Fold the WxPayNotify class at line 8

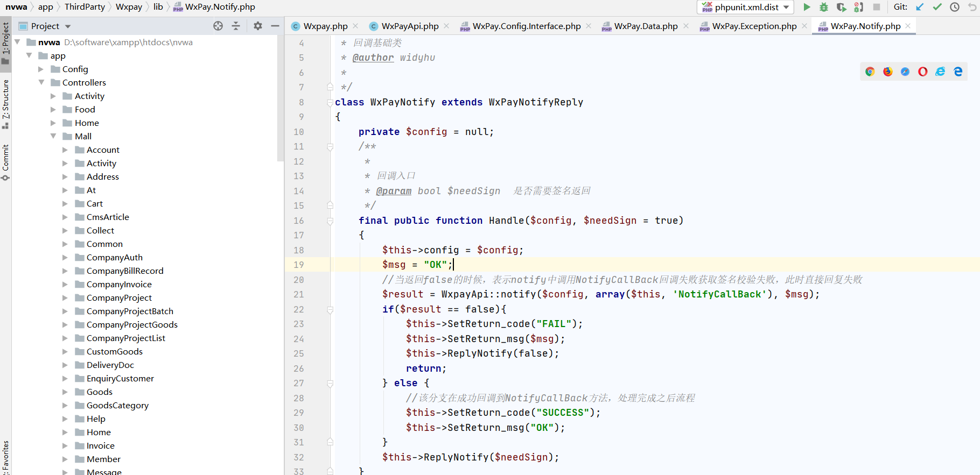coord(330,102)
